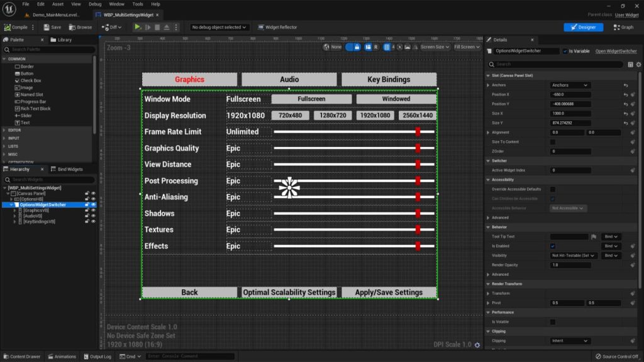Click the Frame Rate Limit slider handle

(418, 131)
